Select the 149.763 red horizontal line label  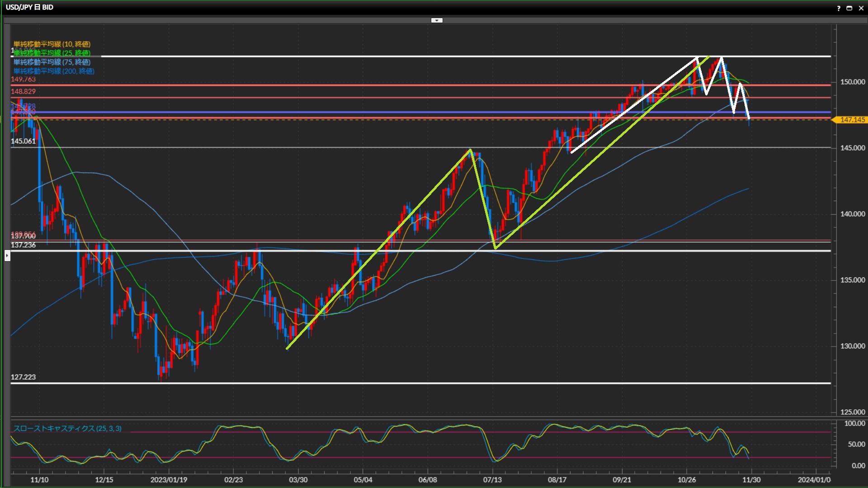[23, 79]
